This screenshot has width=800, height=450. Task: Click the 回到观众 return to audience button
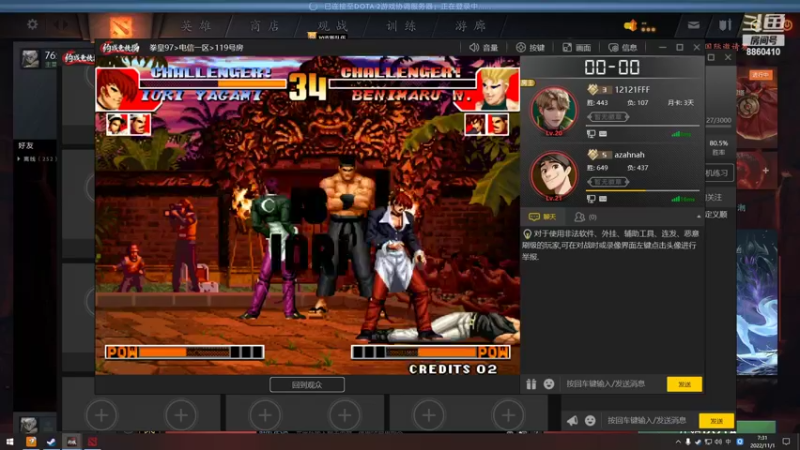coord(307,385)
